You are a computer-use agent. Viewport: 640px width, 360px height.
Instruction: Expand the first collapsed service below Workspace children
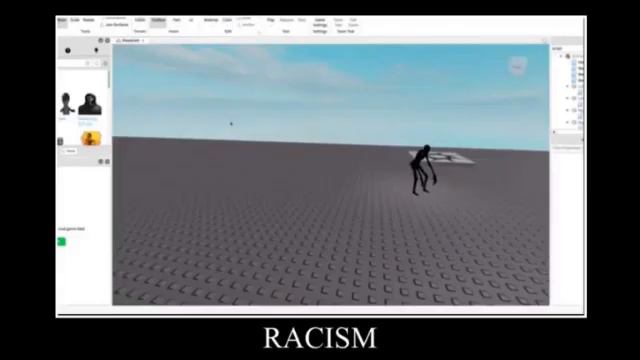[x=567, y=87]
